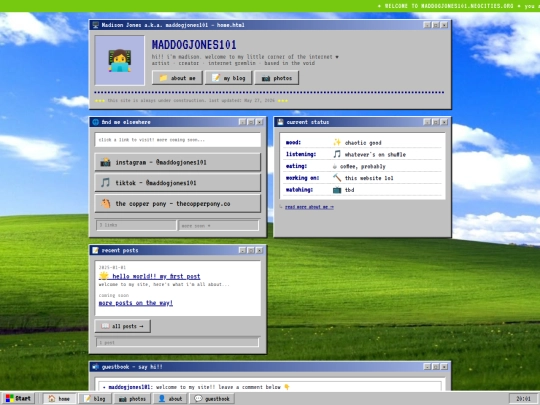
Task: Switch to about taskbar item
Action: (170, 399)
